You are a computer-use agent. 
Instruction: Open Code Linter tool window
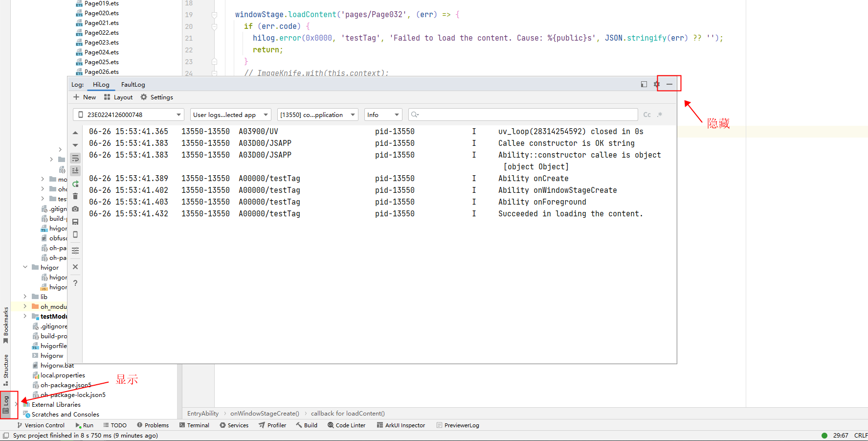tap(346, 425)
